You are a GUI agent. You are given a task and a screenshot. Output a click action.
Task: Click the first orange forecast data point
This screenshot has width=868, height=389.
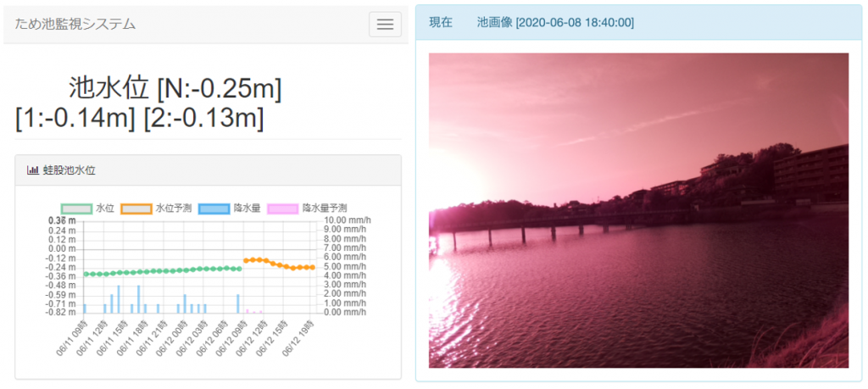(246, 260)
